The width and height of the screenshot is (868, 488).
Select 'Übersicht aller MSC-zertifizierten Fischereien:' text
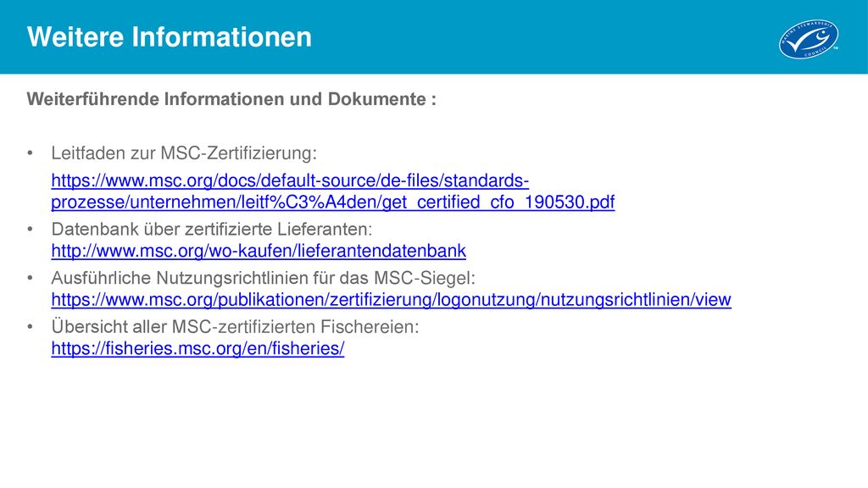[x=235, y=326]
